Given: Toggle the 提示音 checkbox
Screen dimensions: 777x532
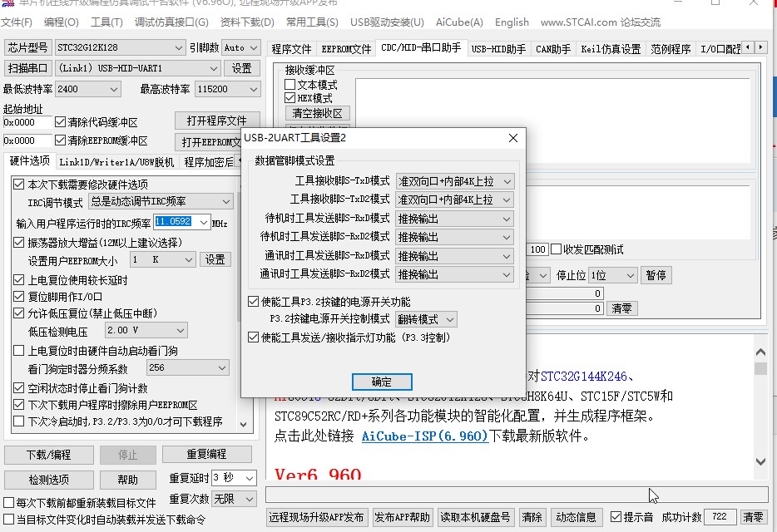Looking at the screenshot, I should pyautogui.click(x=615, y=516).
